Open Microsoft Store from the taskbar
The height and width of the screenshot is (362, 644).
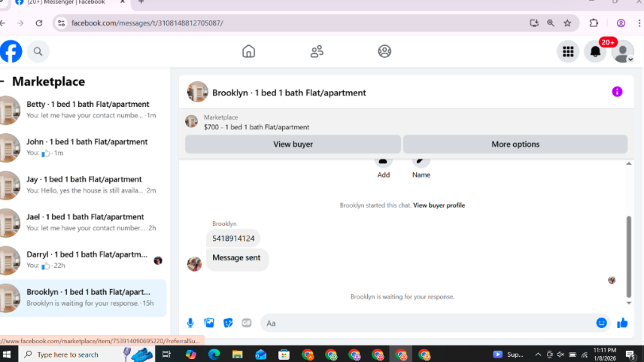284,354
